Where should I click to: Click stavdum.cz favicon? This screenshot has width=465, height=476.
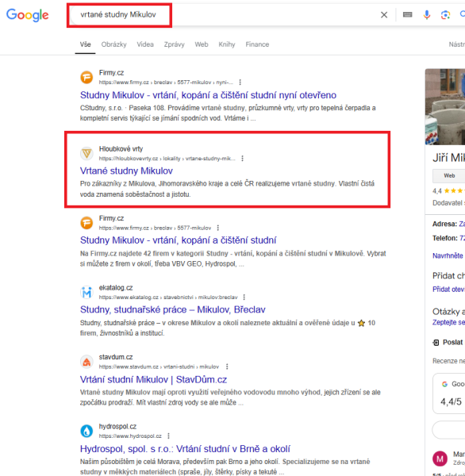86,362
